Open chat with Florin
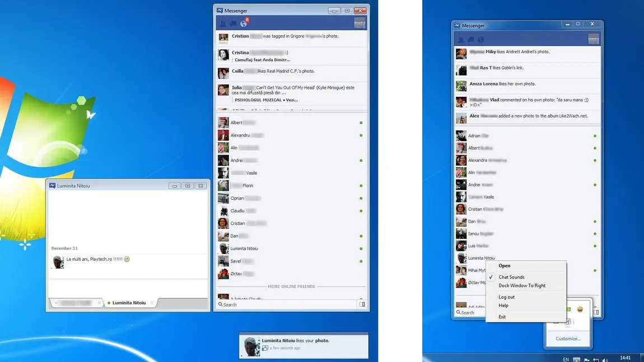 (x=291, y=186)
